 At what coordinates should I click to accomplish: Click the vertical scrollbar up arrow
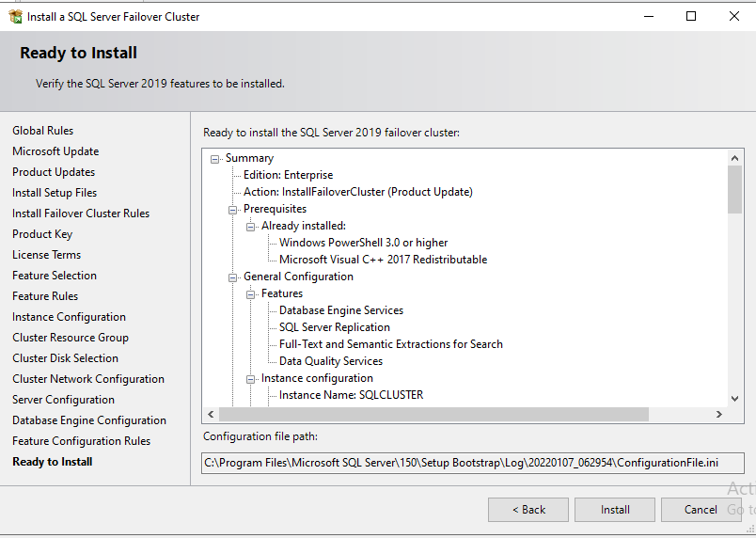734,158
